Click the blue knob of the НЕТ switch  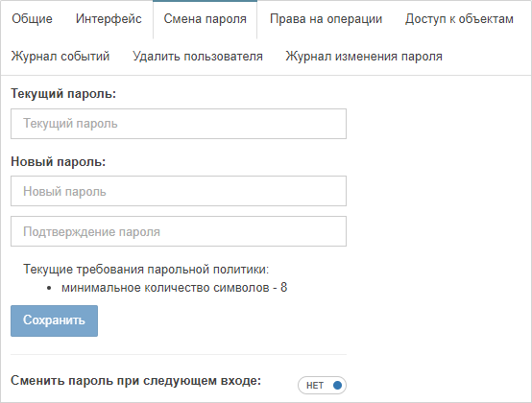point(337,386)
